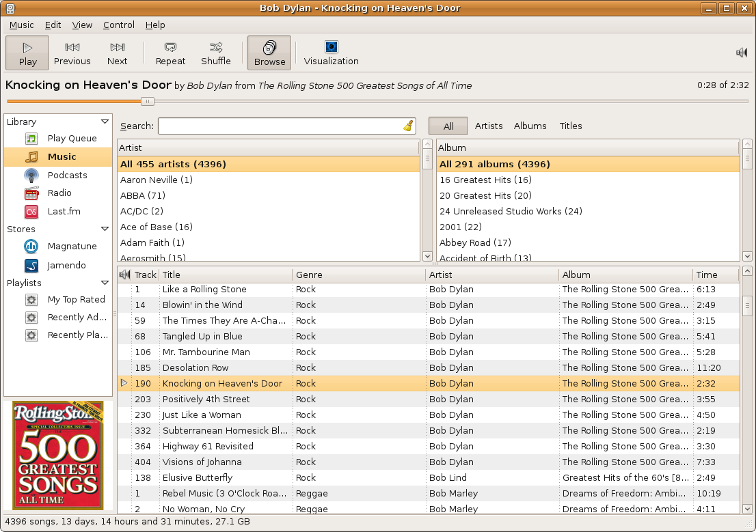The height and width of the screenshot is (532, 756).
Task: Open the Play Queue source
Action: point(58,139)
